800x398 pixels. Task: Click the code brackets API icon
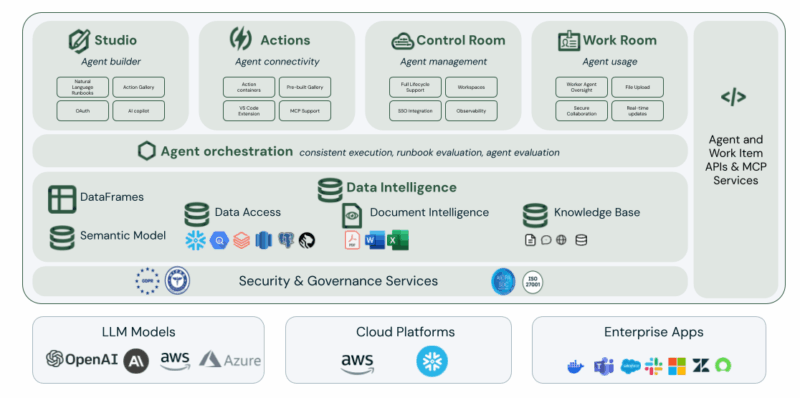(733, 97)
